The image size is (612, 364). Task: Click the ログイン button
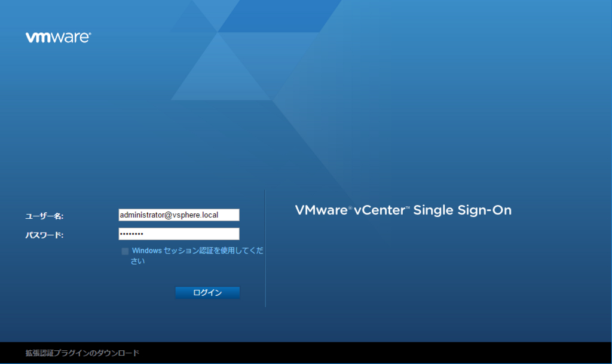tap(207, 293)
